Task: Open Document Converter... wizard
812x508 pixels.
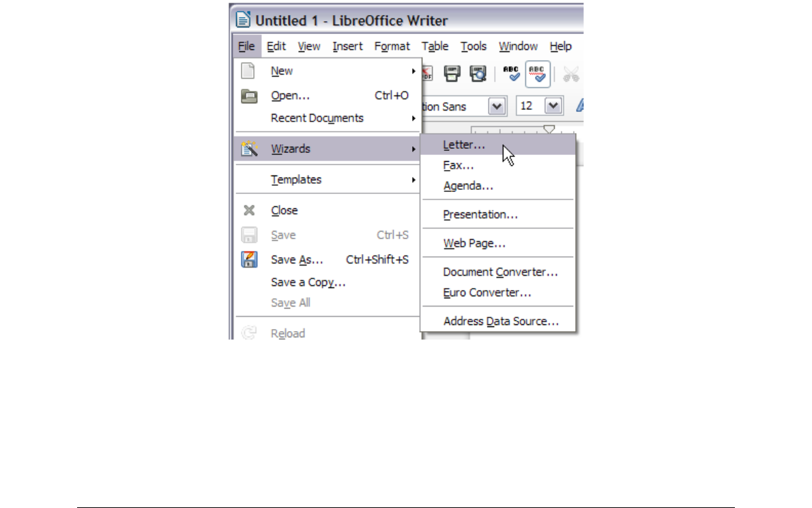Action: (498, 272)
